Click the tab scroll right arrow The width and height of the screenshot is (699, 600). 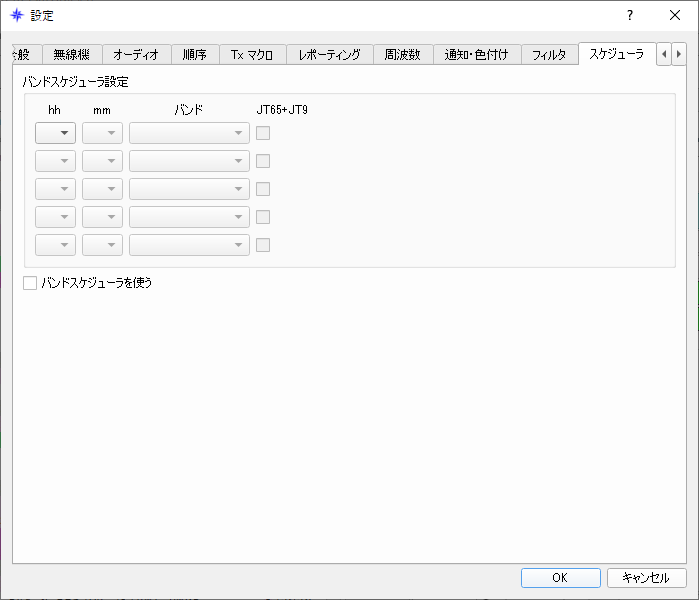tap(678, 54)
